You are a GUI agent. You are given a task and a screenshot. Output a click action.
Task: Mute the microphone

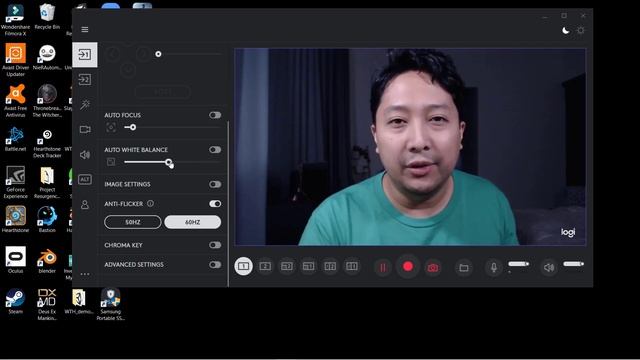[494, 267]
